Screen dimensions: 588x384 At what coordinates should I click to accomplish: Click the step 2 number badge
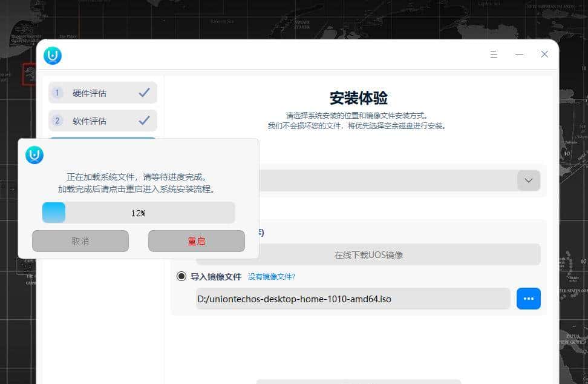(x=56, y=121)
